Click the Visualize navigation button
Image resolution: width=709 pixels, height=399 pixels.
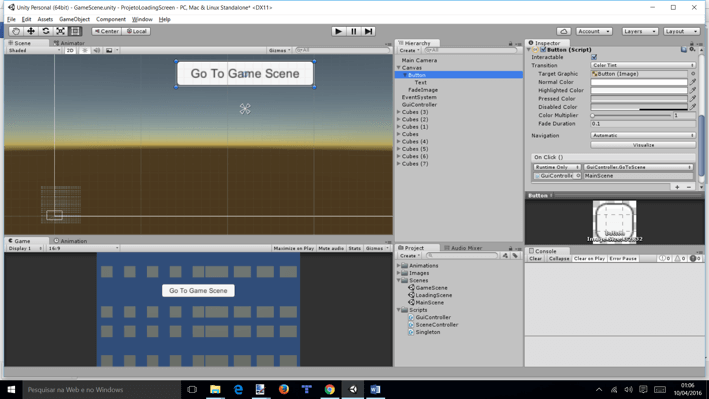643,145
